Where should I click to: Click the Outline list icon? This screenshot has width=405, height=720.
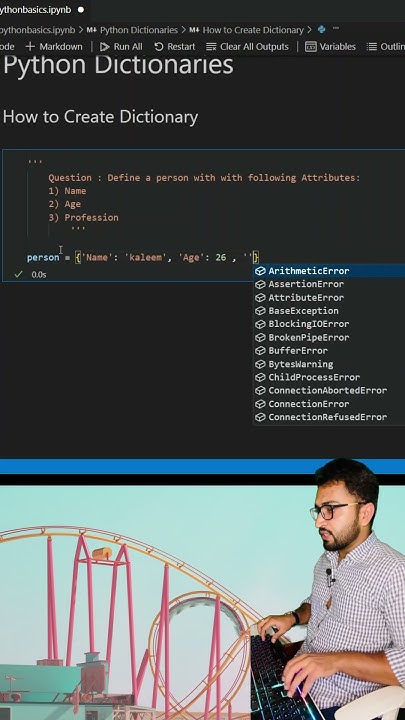point(371,47)
